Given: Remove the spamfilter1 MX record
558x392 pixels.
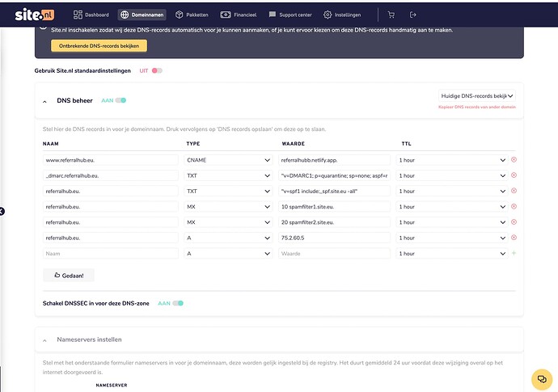Looking at the screenshot, I should pos(514,206).
